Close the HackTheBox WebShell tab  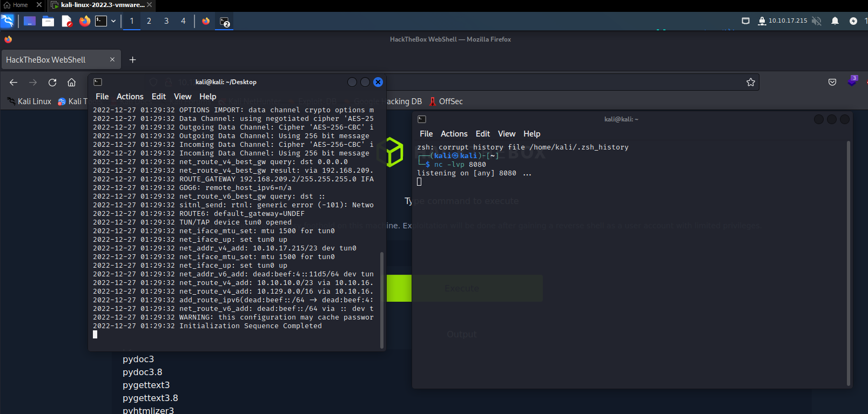coord(112,59)
